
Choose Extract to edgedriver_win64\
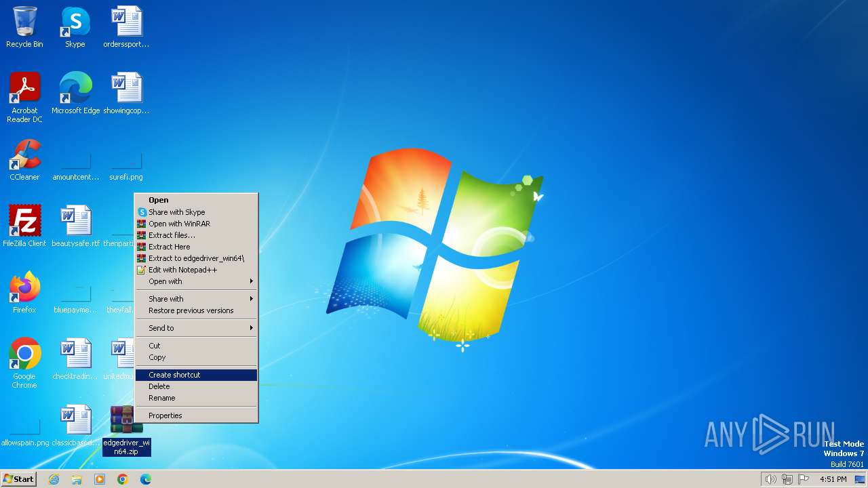click(x=196, y=258)
